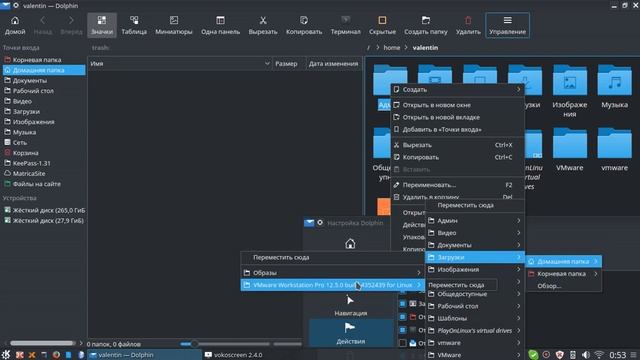Expand the Видео folder submenu
Image resolution: width=640 pixels, height=360 pixels.
(475, 233)
